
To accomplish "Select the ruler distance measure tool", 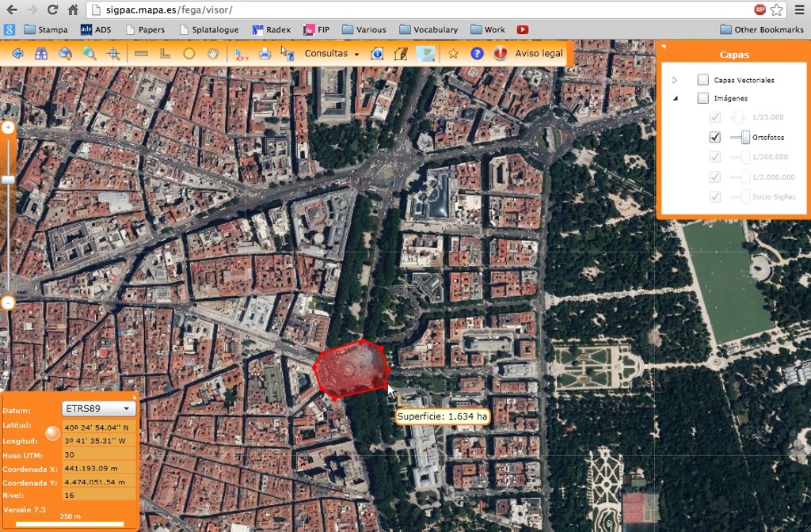I will click(x=142, y=54).
